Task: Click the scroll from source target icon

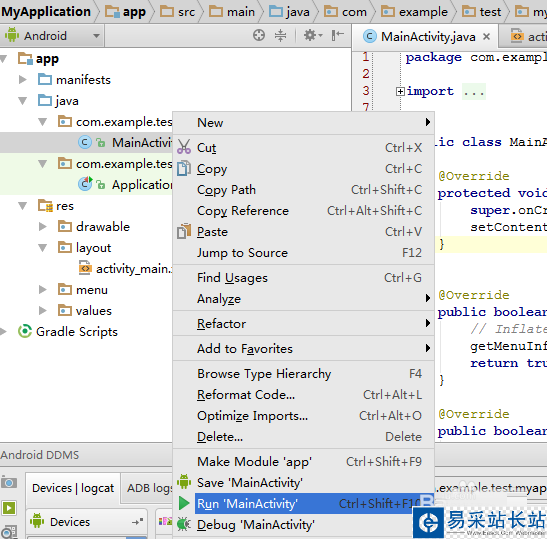Action: click(258, 35)
